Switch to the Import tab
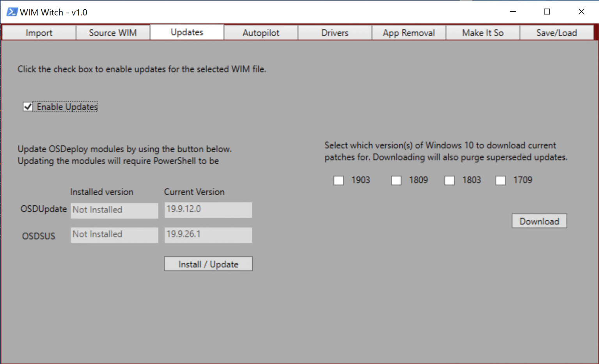This screenshot has height=364, width=599. pos(39,33)
